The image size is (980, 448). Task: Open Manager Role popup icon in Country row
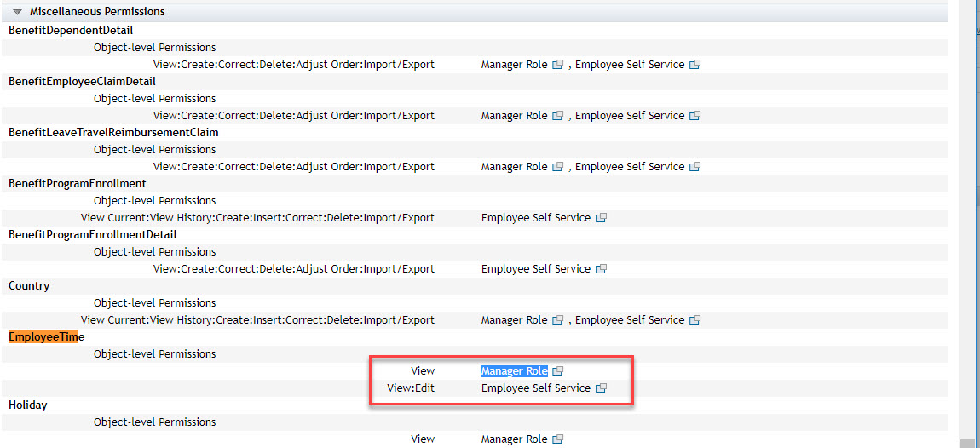[x=558, y=320]
